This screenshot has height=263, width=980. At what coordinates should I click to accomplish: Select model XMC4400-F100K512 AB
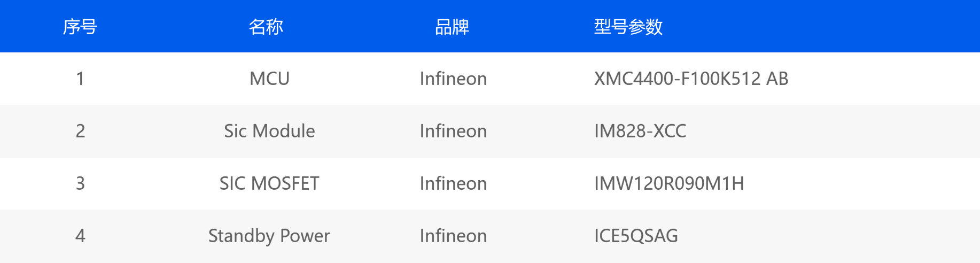pyautogui.click(x=691, y=79)
